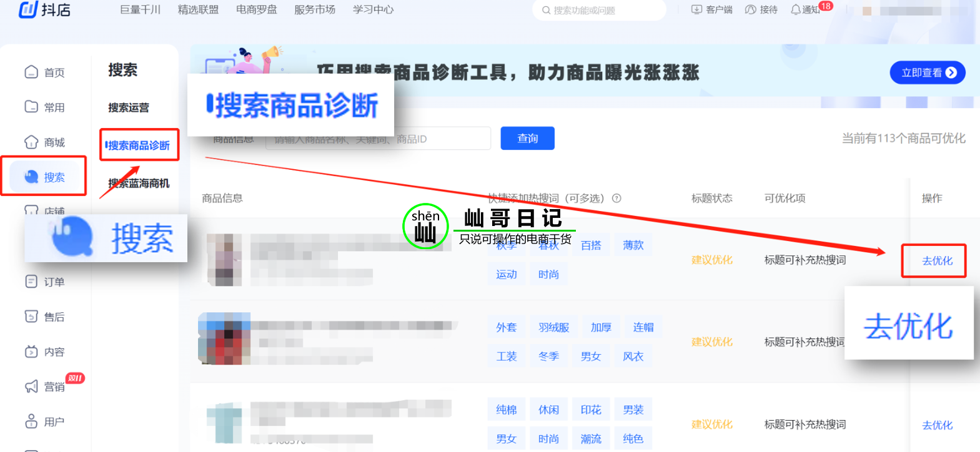Open 巨量千川 in top navigation

pyautogui.click(x=141, y=9)
